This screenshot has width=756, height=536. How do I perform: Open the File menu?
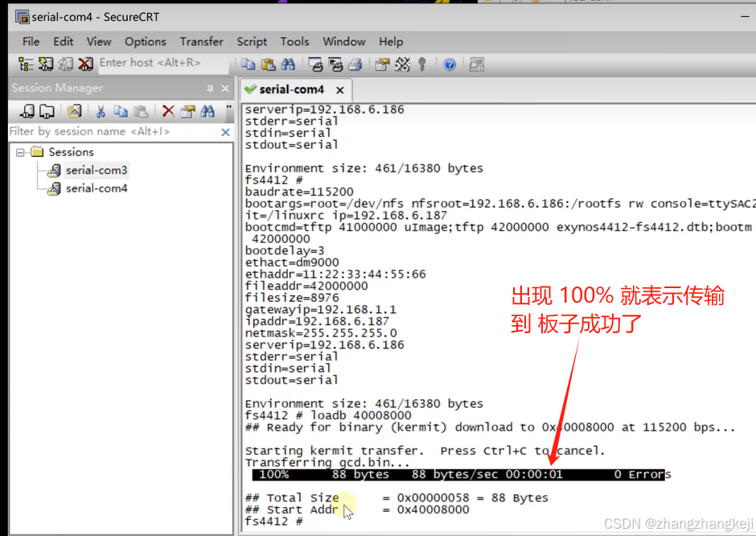click(31, 42)
